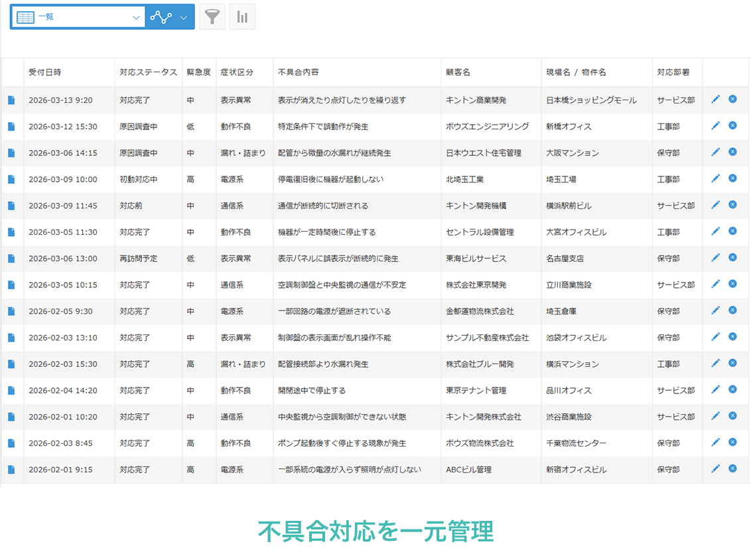The width and height of the screenshot is (751, 560).
Task: Click the 受付日時 column header
Action: [45, 72]
